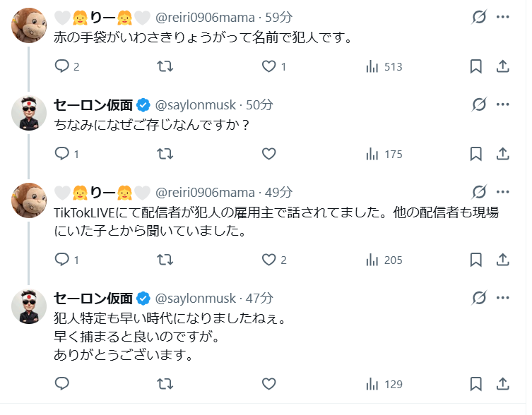View analytics showing 513 views
Screen dimensions: 532x415
tap(384, 67)
